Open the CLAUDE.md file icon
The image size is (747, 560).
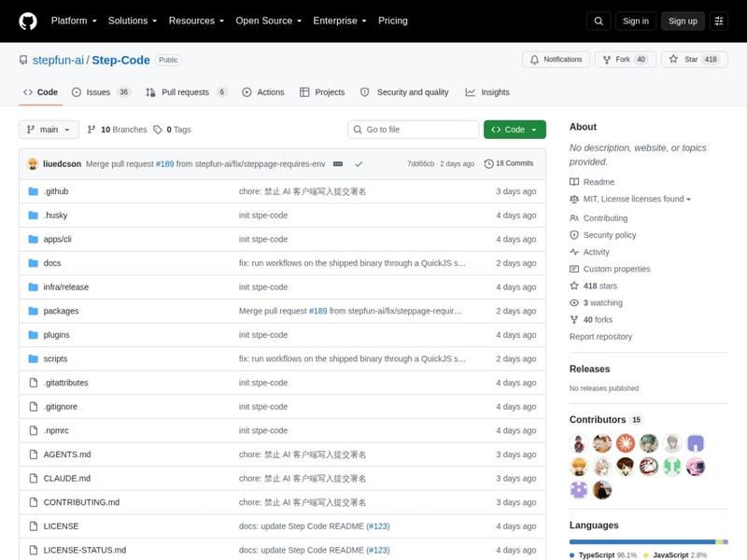click(33, 478)
